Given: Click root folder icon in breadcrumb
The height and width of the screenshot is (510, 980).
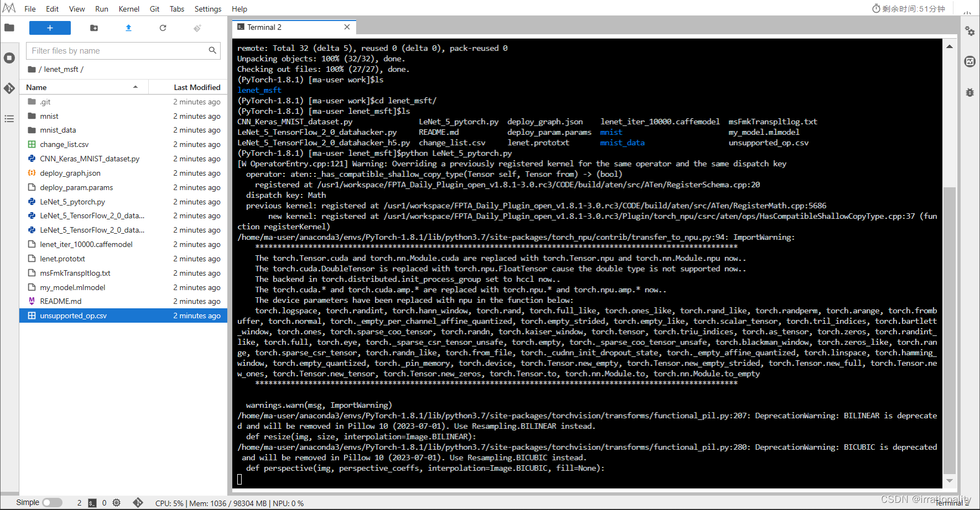Looking at the screenshot, I should coord(32,69).
